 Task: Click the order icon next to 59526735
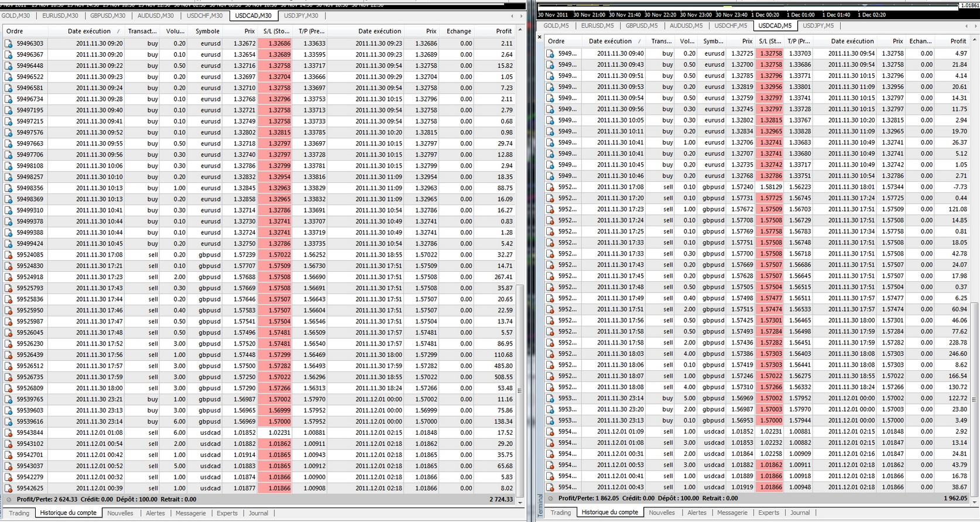tap(8, 377)
